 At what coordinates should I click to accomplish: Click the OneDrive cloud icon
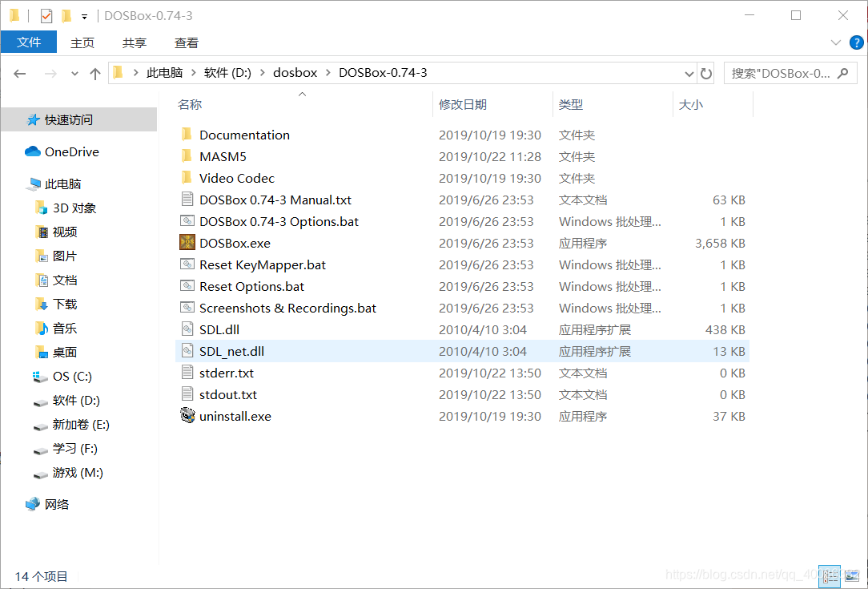(33, 151)
